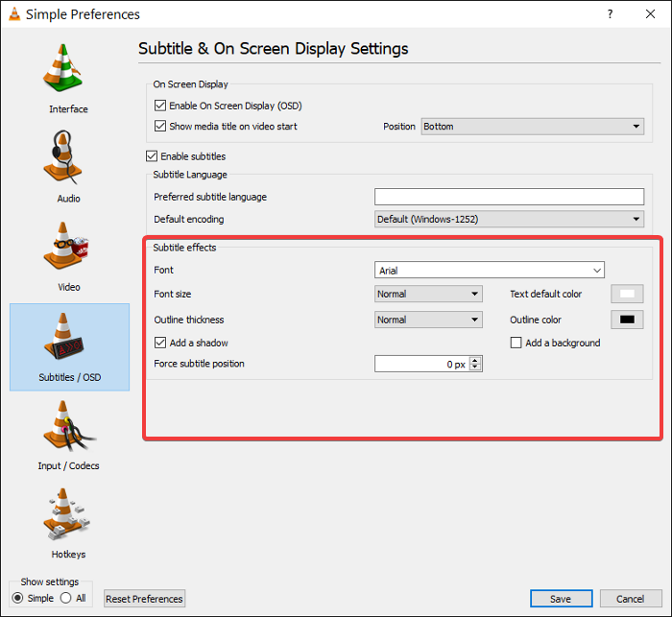Click the Video category label
The image size is (672, 617).
pyautogui.click(x=69, y=287)
